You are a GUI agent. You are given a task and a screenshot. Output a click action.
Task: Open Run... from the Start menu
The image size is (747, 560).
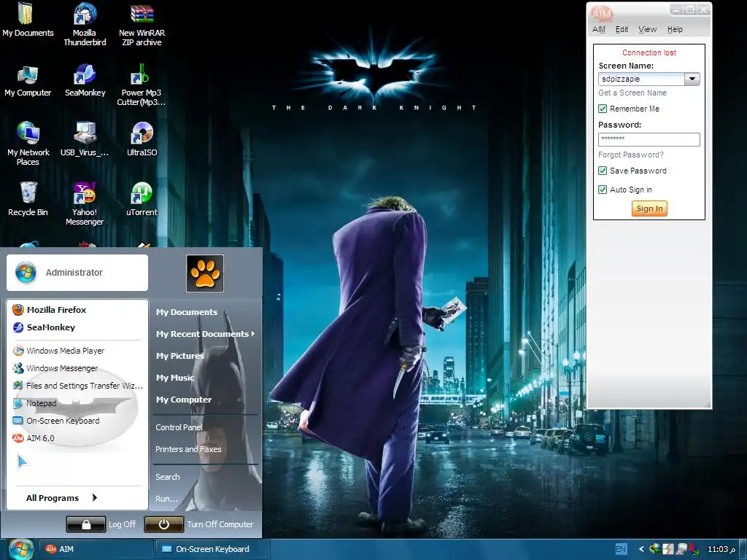166,499
